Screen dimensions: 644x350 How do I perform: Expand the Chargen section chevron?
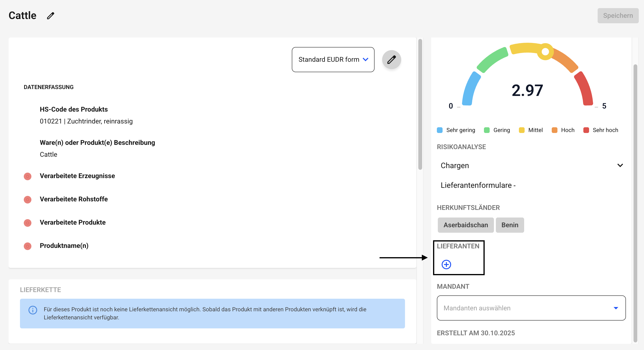(x=620, y=166)
